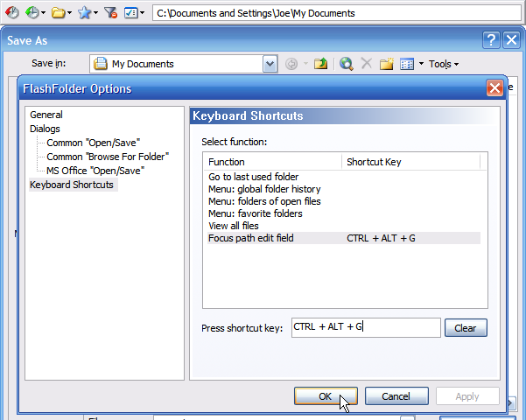This screenshot has width=526, height=420.
Task: Click the Clear button
Action: (x=466, y=328)
